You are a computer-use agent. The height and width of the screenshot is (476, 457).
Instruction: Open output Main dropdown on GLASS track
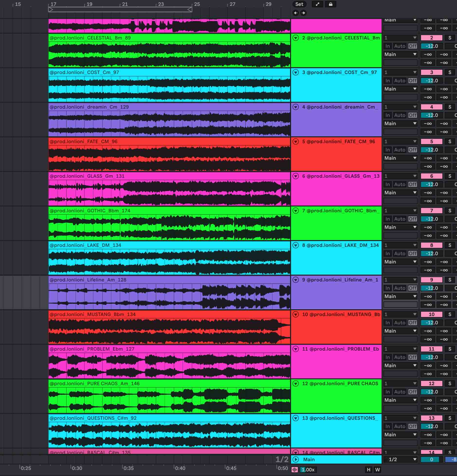pyautogui.click(x=400, y=193)
